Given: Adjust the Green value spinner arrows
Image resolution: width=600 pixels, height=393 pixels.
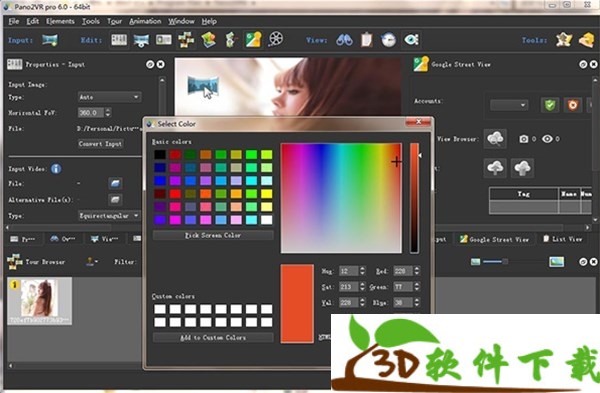Looking at the screenshot, I should pos(417,287).
